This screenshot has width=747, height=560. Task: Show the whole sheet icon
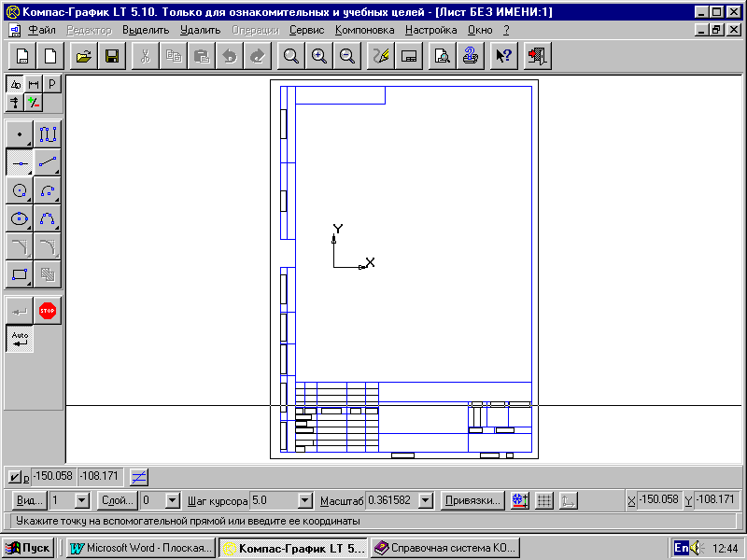(409, 56)
